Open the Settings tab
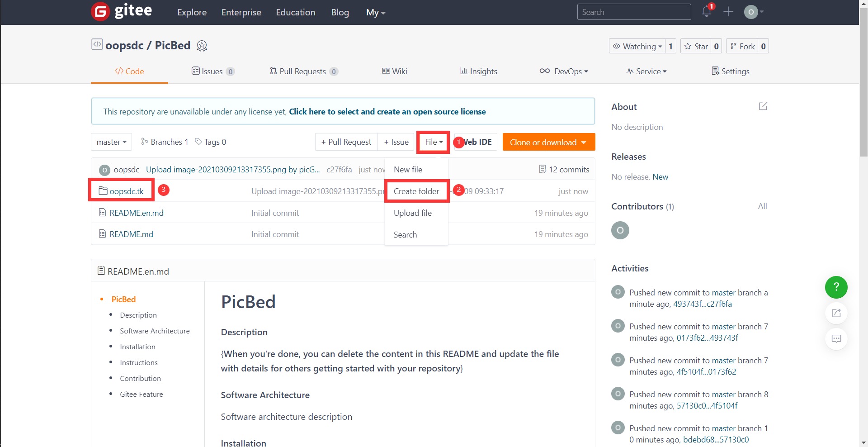The height and width of the screenshot is (447, 868). [730, 71]
